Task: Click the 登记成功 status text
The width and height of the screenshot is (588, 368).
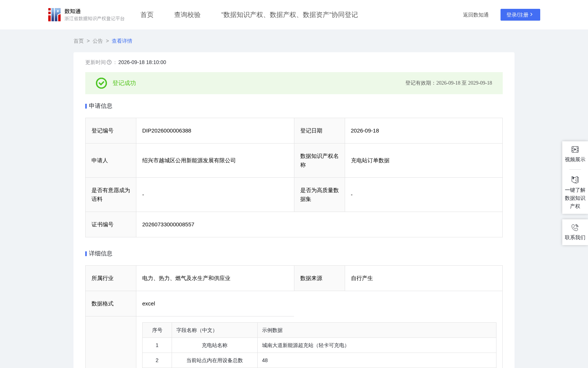Action: click(124, 83)
